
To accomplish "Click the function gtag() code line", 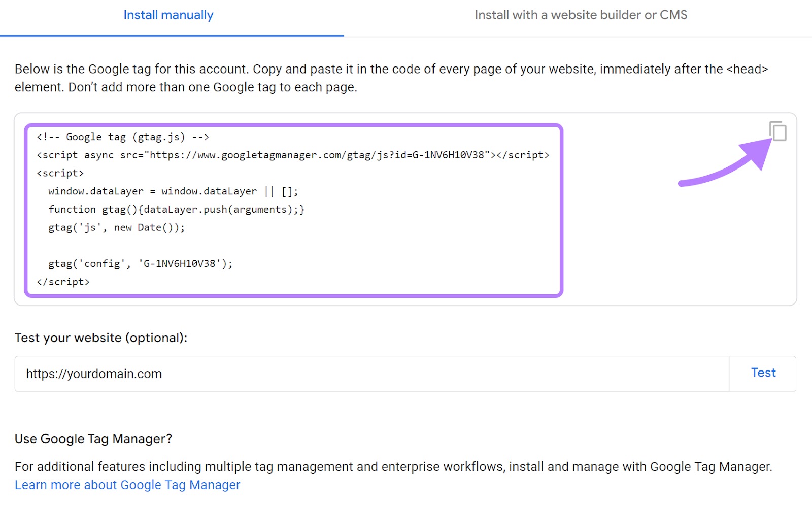I will [176, 210].
